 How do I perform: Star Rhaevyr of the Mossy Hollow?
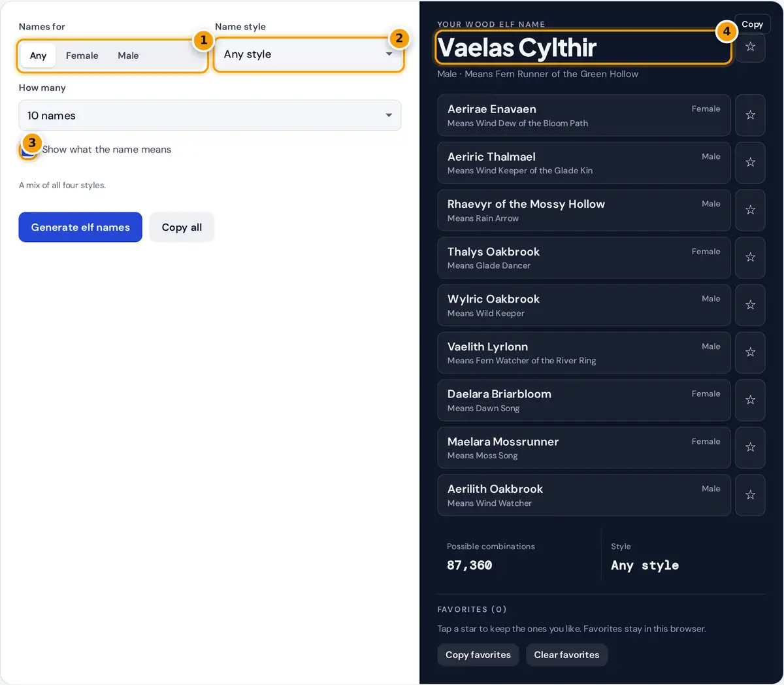[x=750, y=210]
